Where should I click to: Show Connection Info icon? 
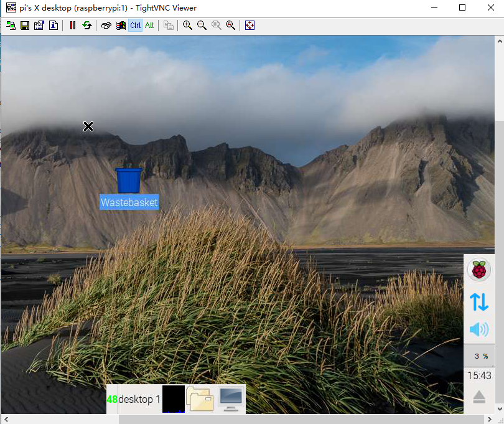[x=54, y=26]
